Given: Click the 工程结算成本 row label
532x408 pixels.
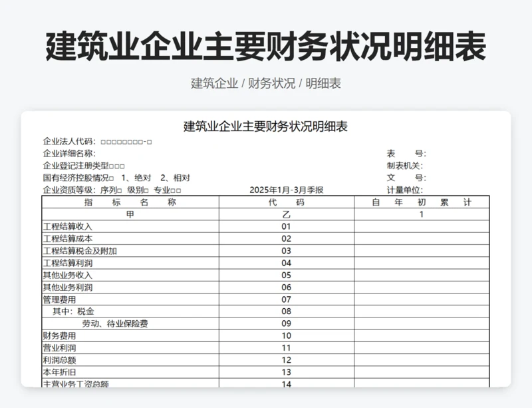Looking at the screenshot, I should point(68,239).
